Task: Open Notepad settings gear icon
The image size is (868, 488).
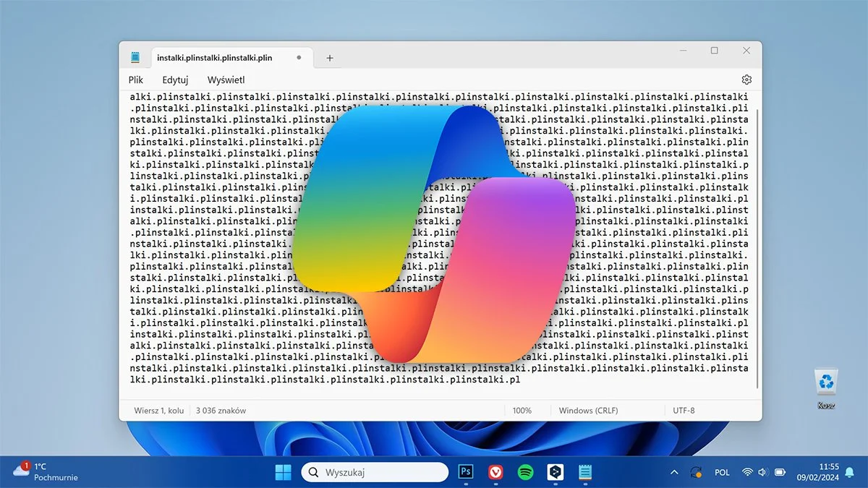Action: pos(746,80)
